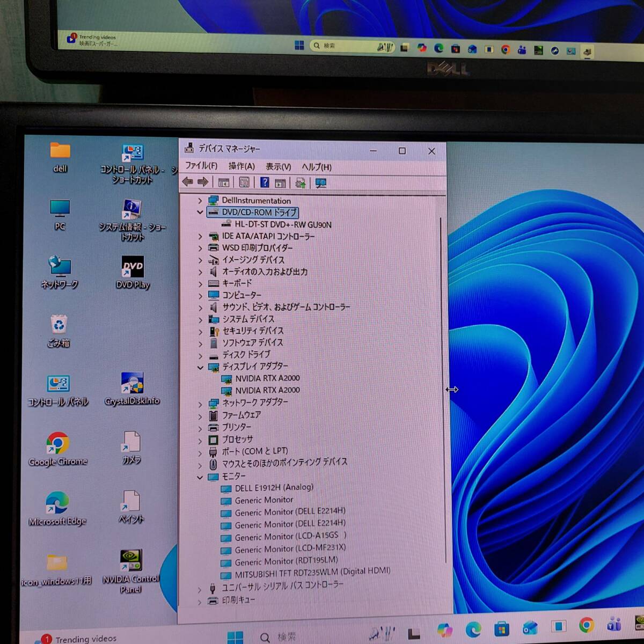Click the show/hide console tree toolbar icon

(x=224, y=182)
